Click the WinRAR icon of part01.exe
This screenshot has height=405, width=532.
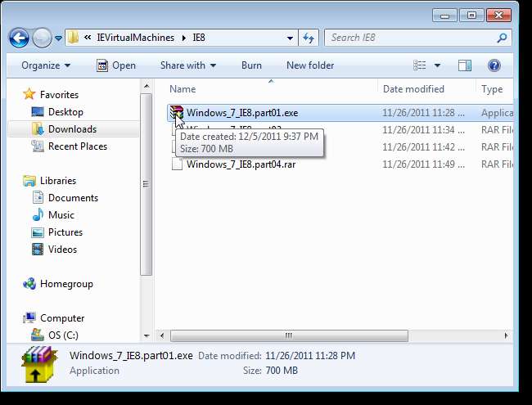(177, 112)
